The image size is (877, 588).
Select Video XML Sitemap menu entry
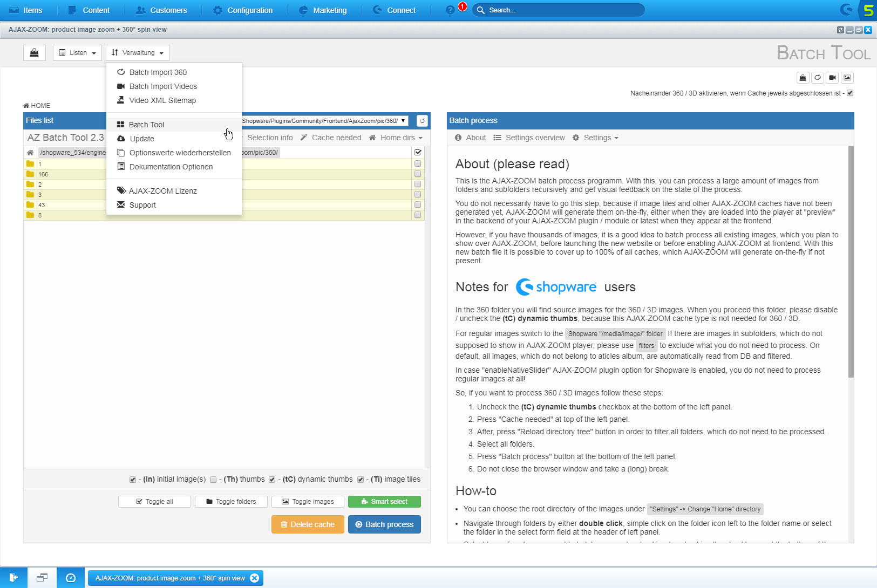coord(174,100)
